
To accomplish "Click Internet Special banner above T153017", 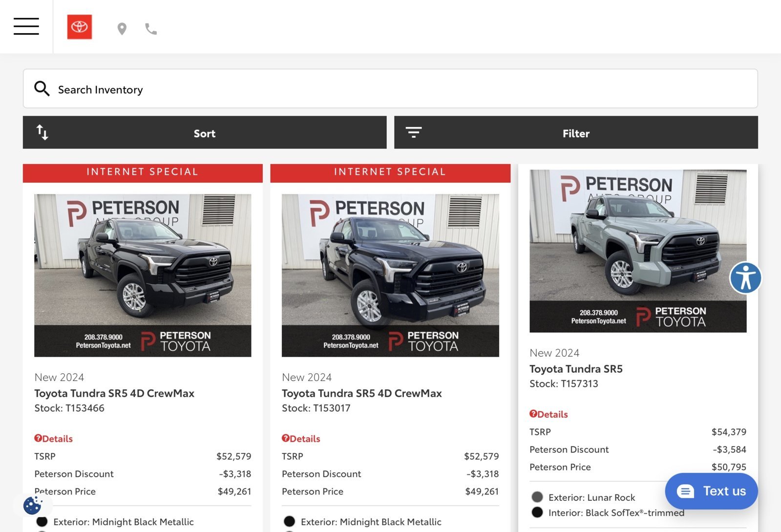I will pyautogui.click(x=390, y=172).
